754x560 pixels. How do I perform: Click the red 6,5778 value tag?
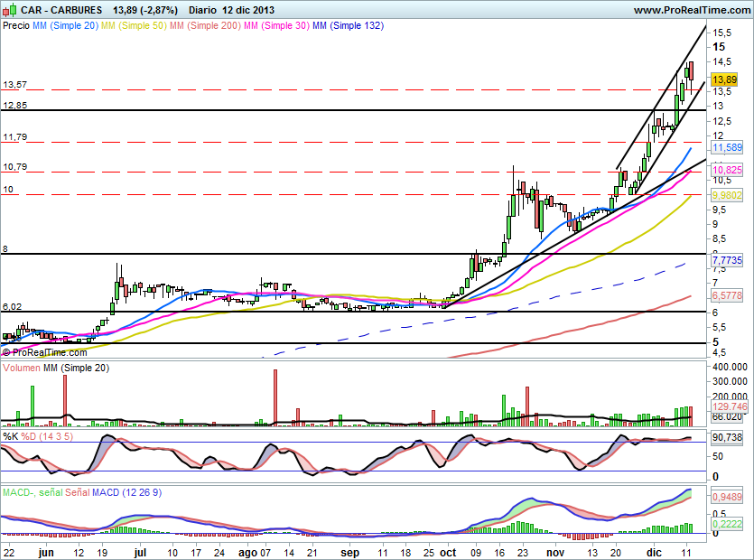coord(728,295)
